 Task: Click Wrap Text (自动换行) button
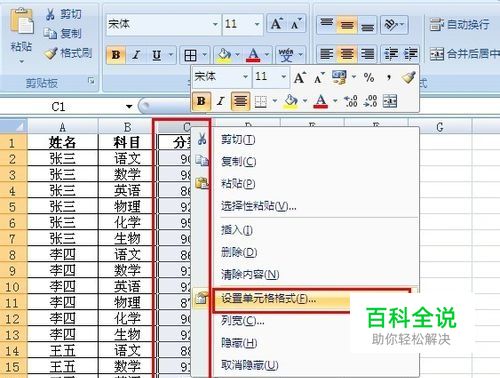click(459, 24)
